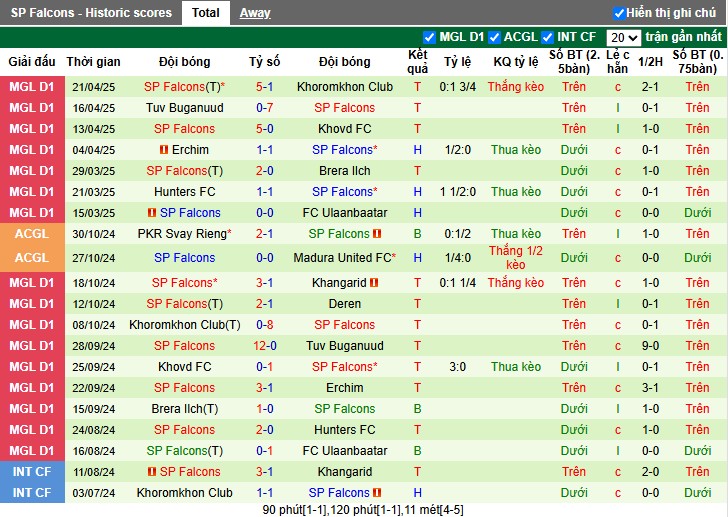Click the 'Kết quả' column header
The height and width of the screenshot is (517, 728).
tap(417, 62)
